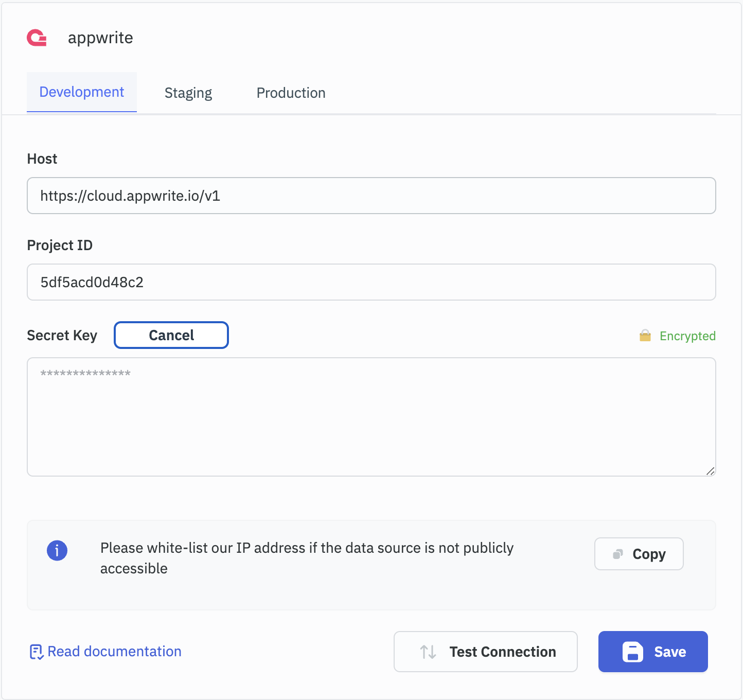Click into the Project ID field
The width and height of the screenshot is (743, 700).
[371, 283]
